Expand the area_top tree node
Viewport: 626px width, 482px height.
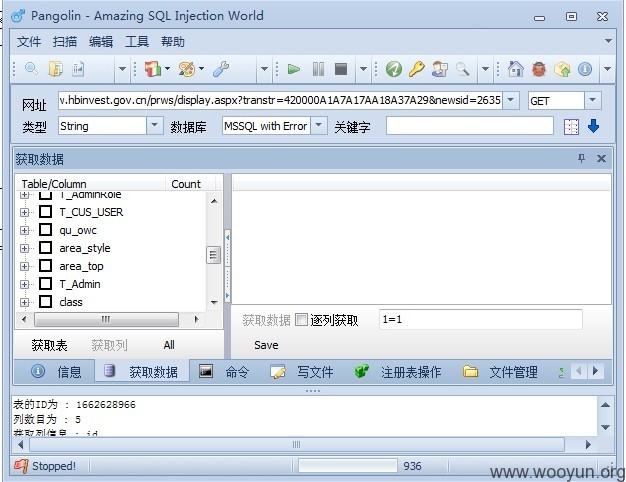[x=24, y=266]
